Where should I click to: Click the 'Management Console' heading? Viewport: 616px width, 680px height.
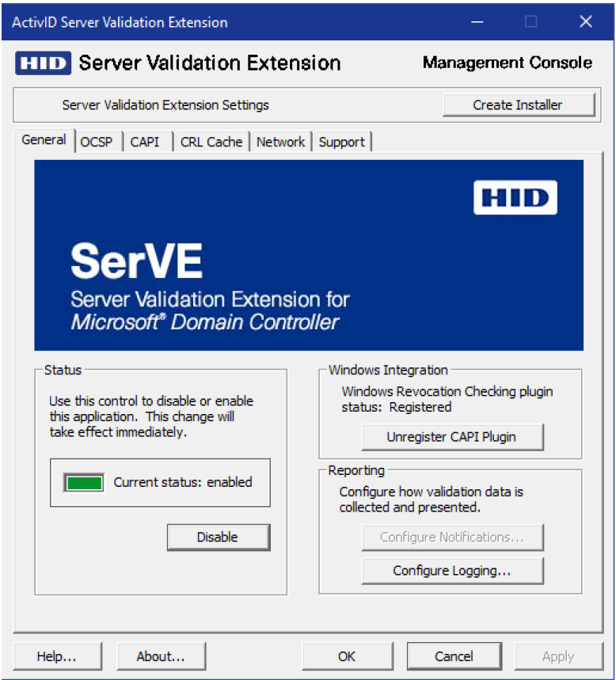(508, 63)
